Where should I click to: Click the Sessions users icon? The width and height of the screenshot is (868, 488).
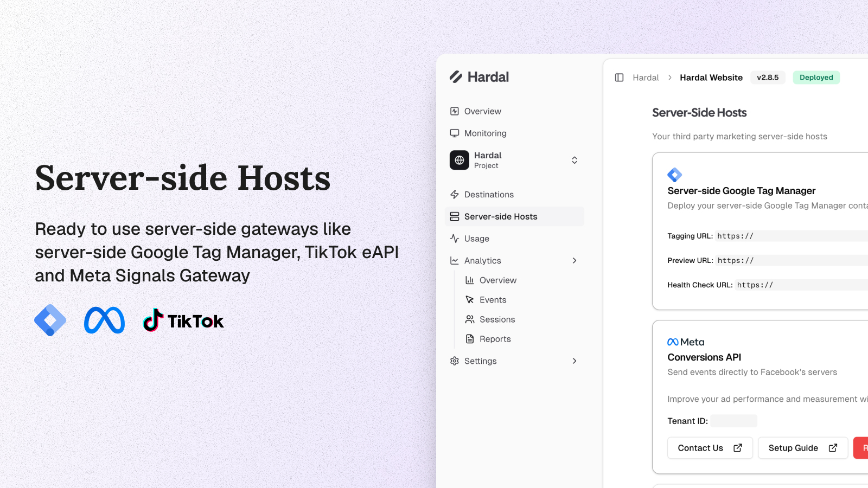coord(470,319)
